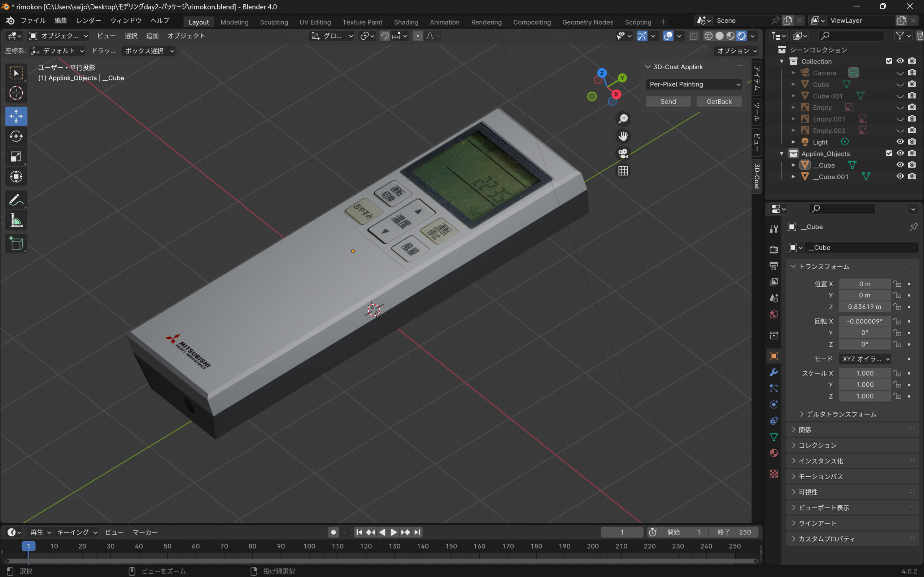Open the Modifiers wrench properties tab
Viewport: 924px width, 577px height.
(x=774, y=372)
